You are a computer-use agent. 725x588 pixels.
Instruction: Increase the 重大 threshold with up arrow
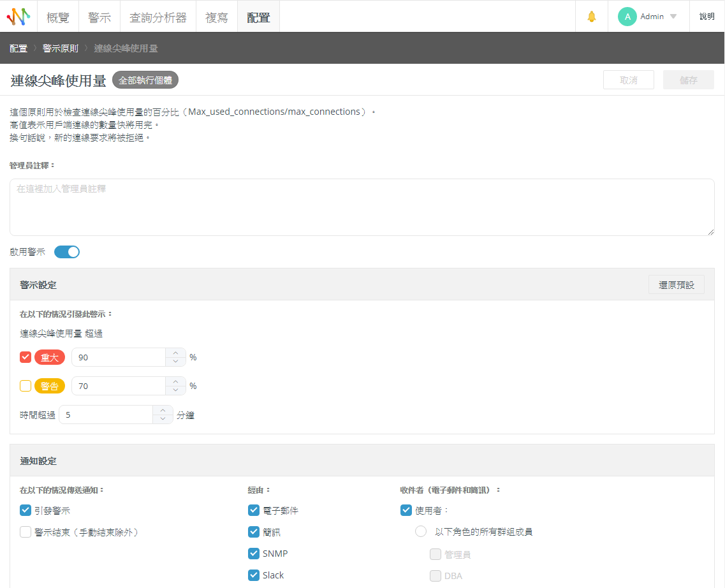click(x=175, y=353)
